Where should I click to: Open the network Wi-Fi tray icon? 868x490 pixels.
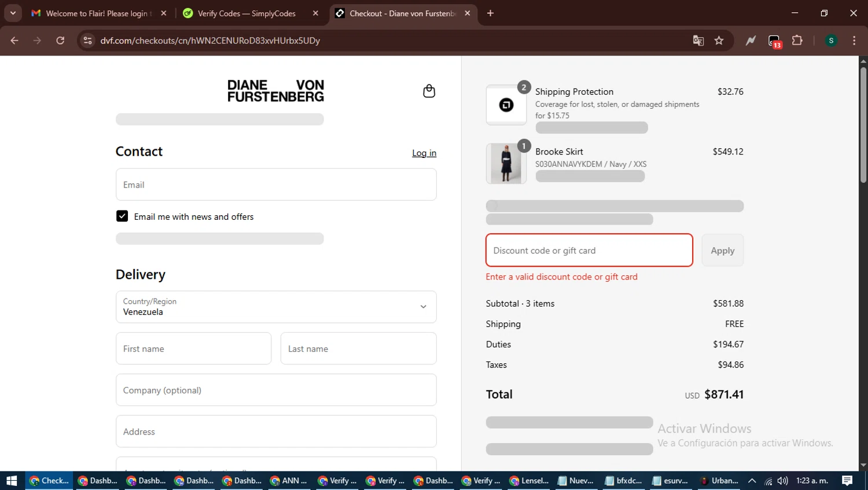tap(768, 481)
